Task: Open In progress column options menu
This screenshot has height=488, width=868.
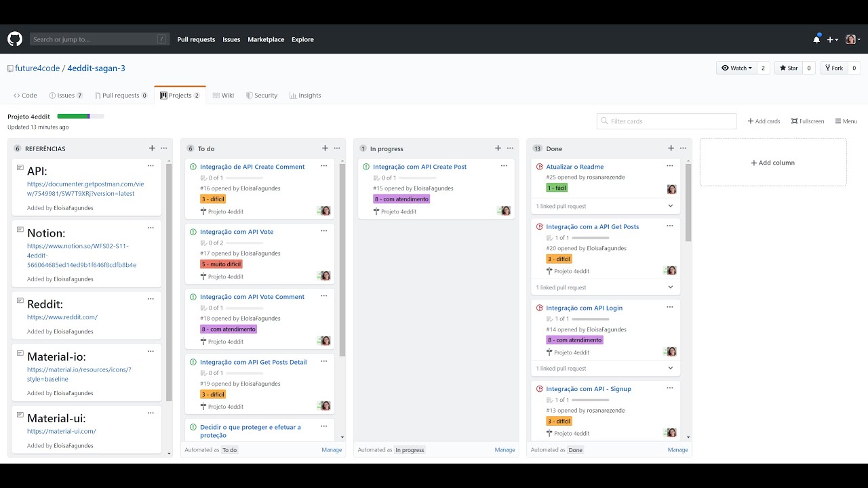Action: tap(510, 148)
